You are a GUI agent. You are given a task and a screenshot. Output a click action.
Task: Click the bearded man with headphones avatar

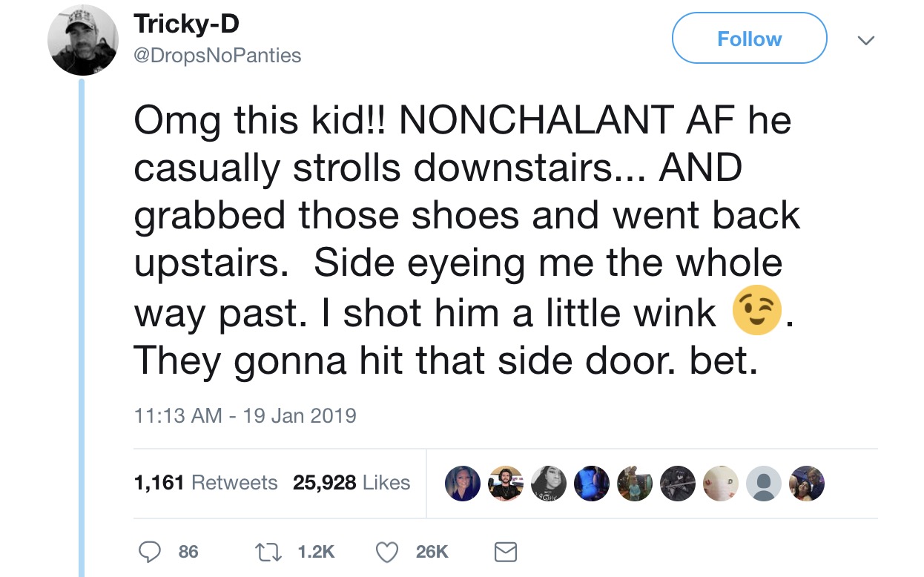(x=505, y=484)
